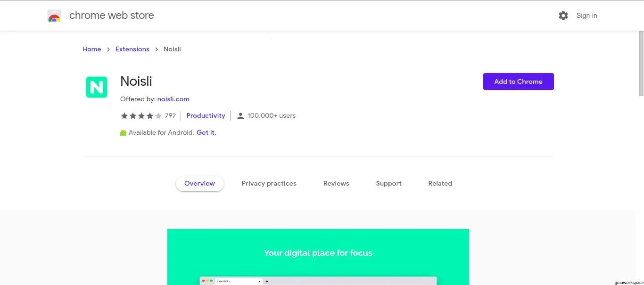Screen dimensions: 644x285
Task: Open the Productivity category link
Action: pos(206,115)
